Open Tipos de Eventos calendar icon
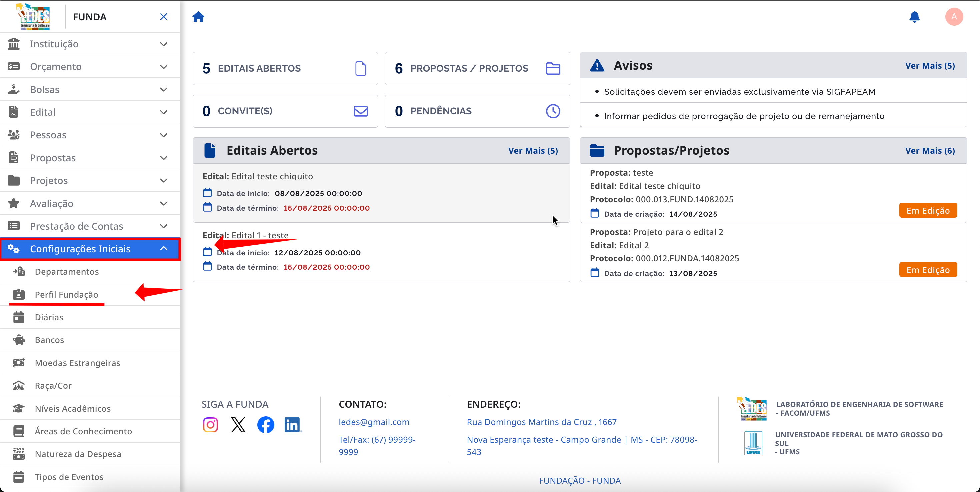Viewport: 980px width, 492px height. pyautogui.click(x=18, y=477)
